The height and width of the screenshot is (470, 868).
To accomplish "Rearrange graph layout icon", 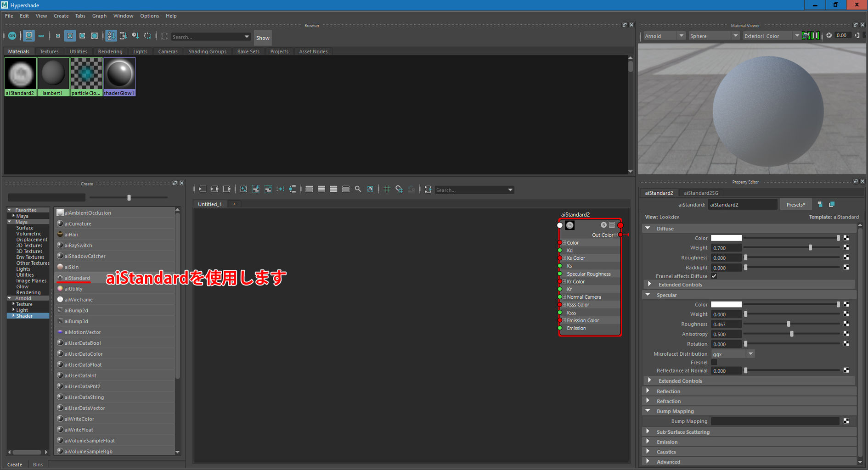I will click(280, 189).
